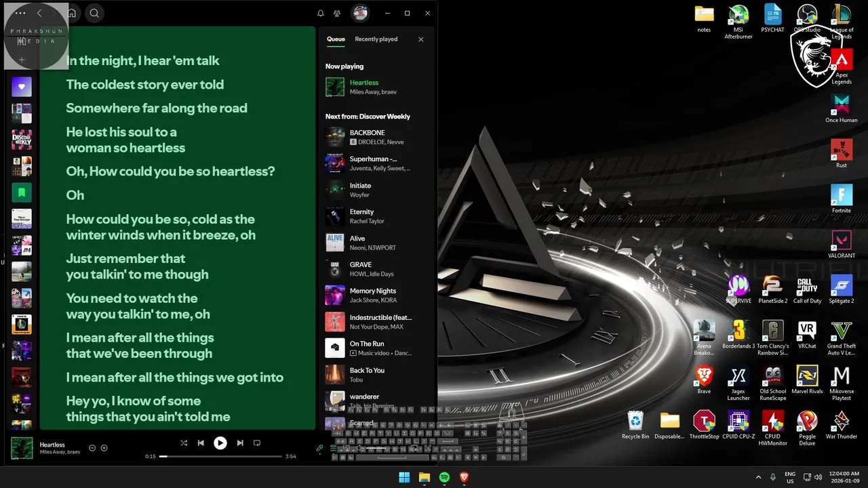Image resolution: width=868 pixels, height=488 pixels.
Task: Open Windows Start menu
Action: (404, 477)
